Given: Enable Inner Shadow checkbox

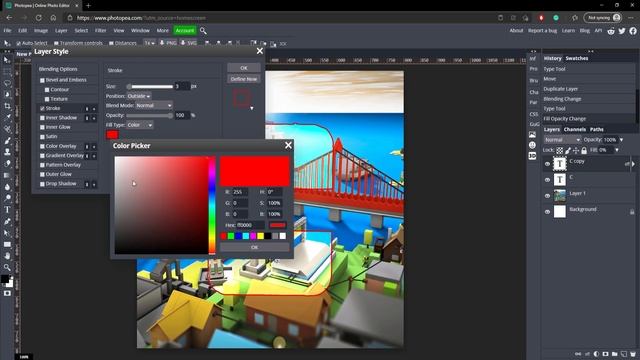Looking at the screenshot, I should (x=42, y=118).
